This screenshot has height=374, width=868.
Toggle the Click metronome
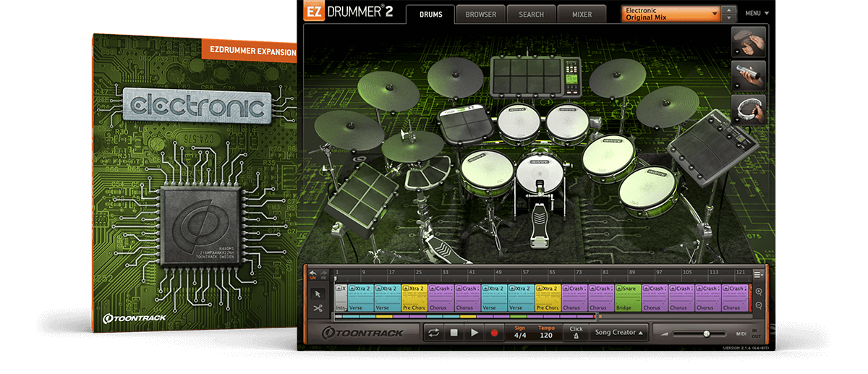click(576, 333)
